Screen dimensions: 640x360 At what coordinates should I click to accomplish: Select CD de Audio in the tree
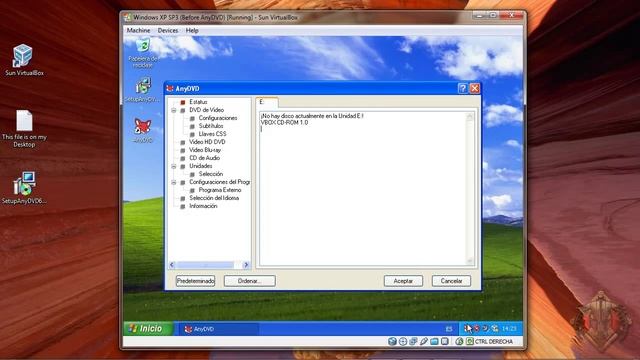204,158
